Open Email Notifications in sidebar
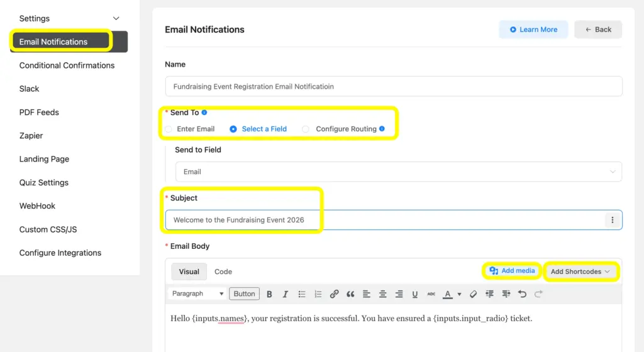Viewport: 644px width, 352px height. click(x=69, y=42)
